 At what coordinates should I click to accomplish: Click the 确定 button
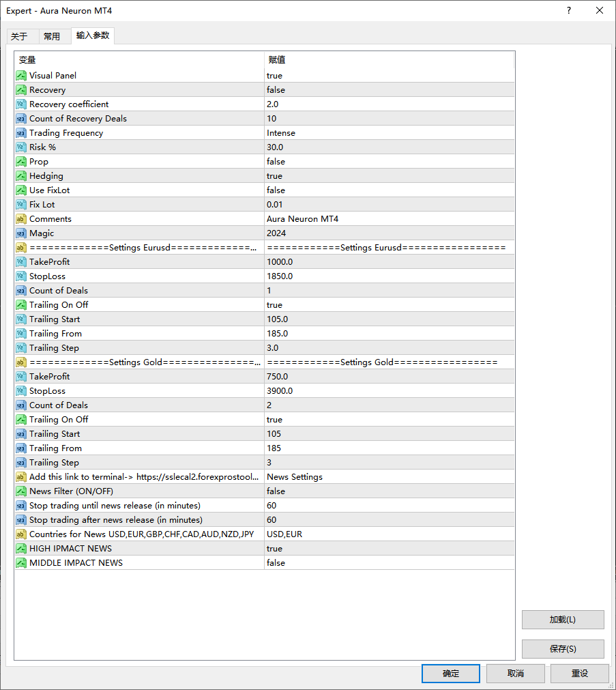pyautogui.click(x=450, y=673)
